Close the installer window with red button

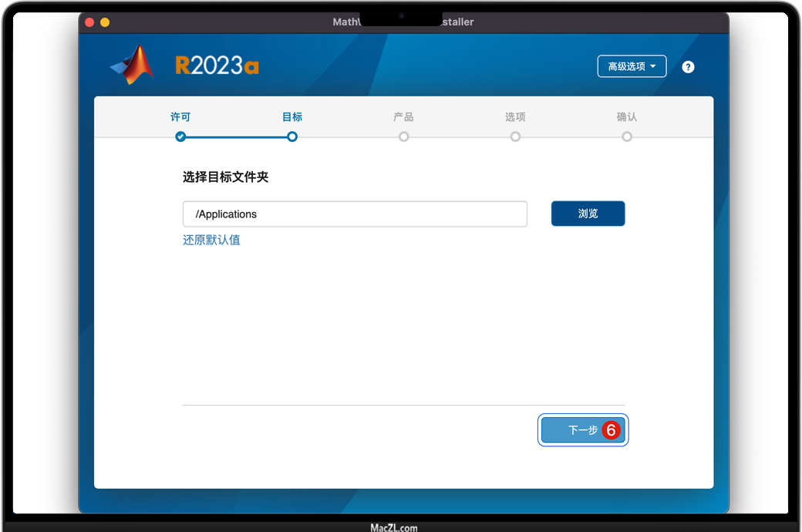click(89, 22)
